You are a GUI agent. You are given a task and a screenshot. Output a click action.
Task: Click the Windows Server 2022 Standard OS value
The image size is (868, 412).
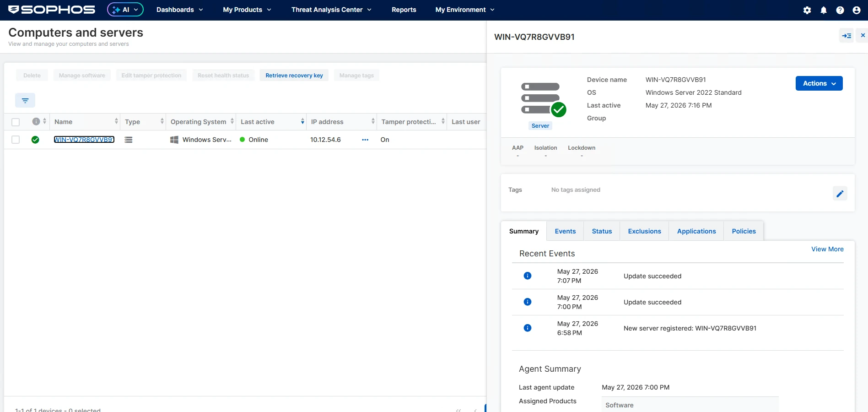click(693, 92)
